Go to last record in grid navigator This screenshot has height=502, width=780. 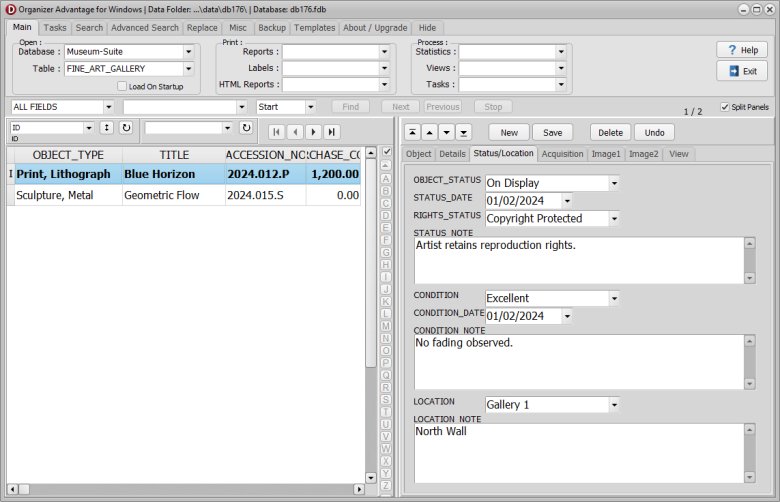(331, 131)
